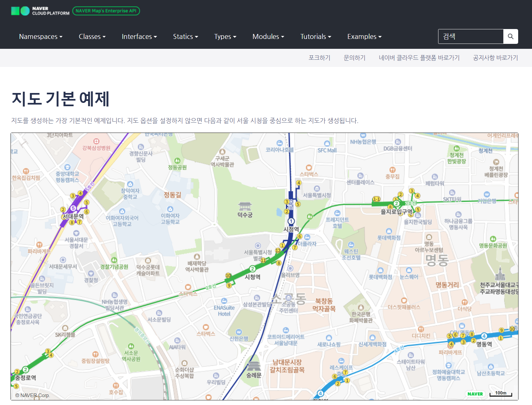
Task: Click the 명동문화공원 park icon
Action: pos(493,239)
